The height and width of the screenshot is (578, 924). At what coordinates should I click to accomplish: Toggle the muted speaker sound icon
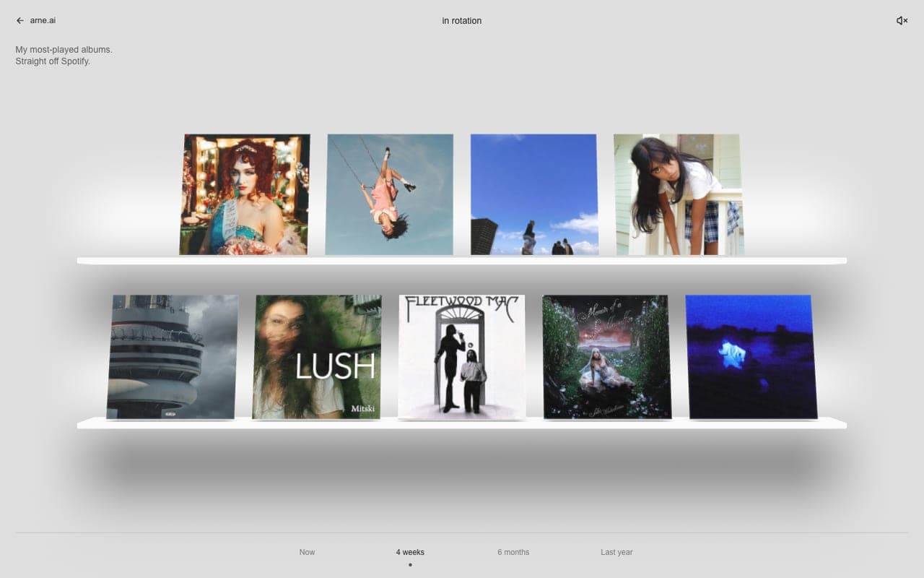coord(902,21)
